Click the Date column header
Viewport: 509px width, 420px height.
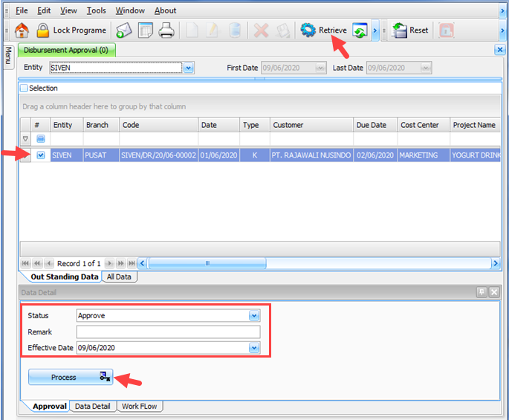218,125
